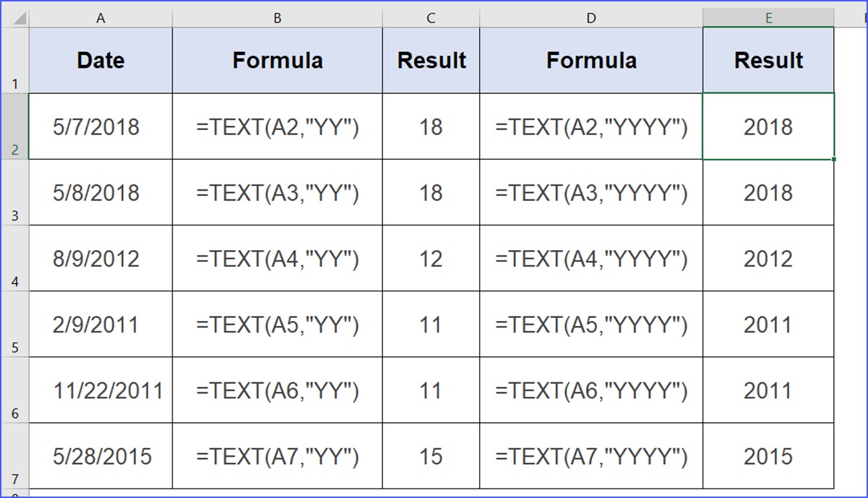The height and width of the screenshot is (498, 868).
Task: Select row 1 header
Action: pos(14,61)
